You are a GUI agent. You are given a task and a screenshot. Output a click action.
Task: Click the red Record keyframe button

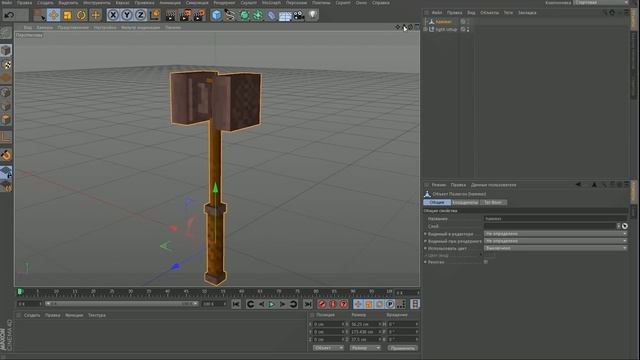pyautogui.click(x=322, y=304)
